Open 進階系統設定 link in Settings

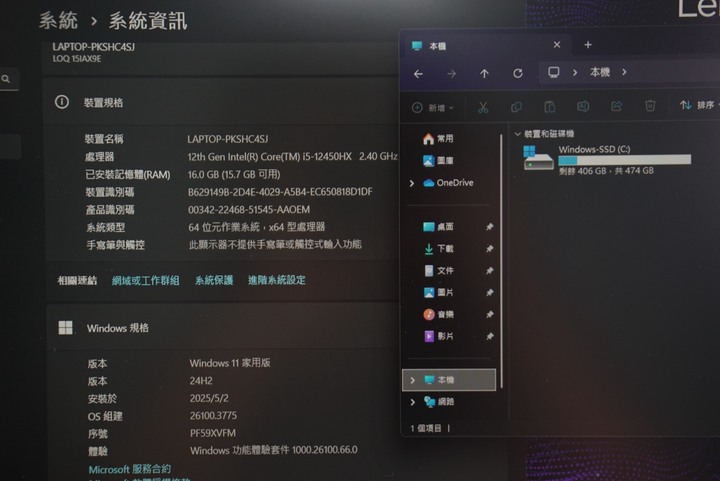coord(276,280)
